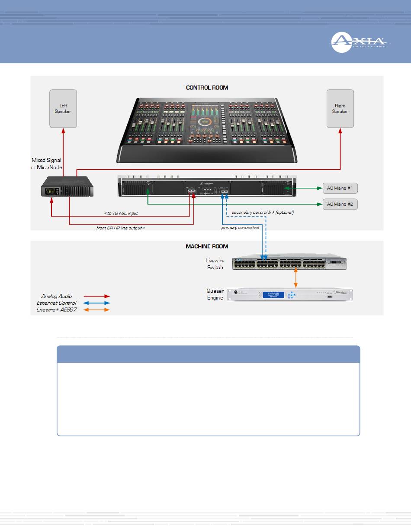Select the 'Analog Audio' legend entry

56,296
